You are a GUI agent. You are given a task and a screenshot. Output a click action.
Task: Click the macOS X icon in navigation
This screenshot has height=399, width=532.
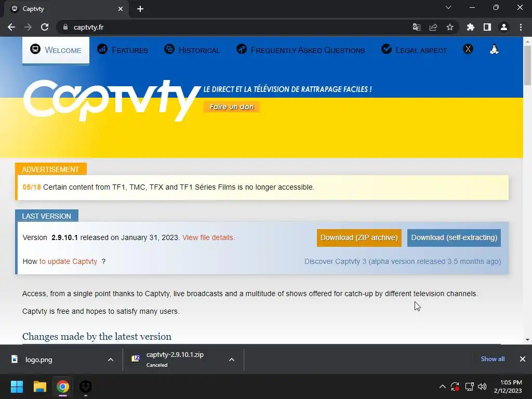pyautogui.click(x=468, y=49)
